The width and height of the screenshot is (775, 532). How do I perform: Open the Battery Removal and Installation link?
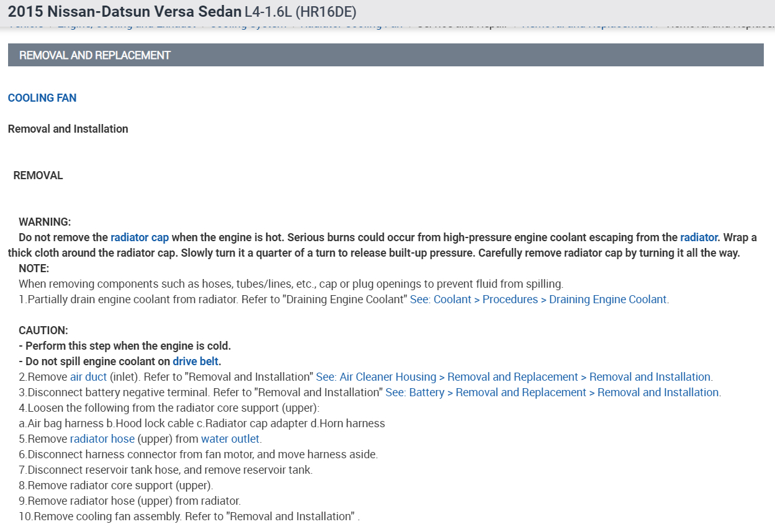(x=552, y=392)
